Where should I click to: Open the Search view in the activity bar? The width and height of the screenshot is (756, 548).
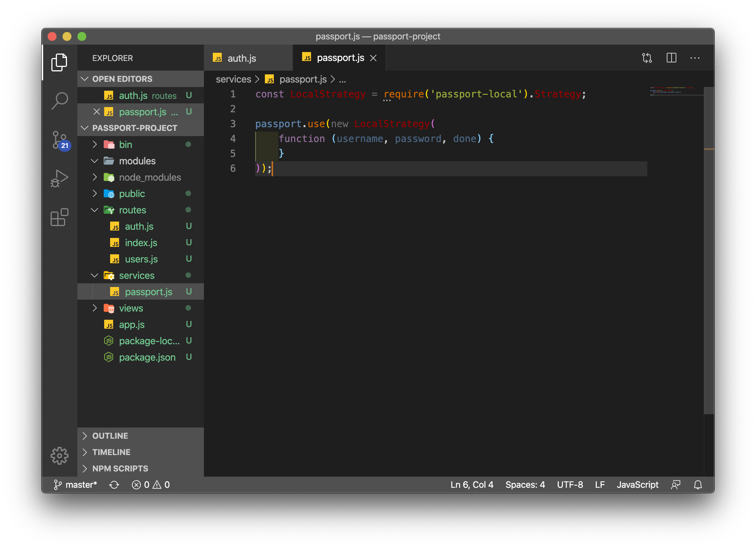(x=60, y=101)
